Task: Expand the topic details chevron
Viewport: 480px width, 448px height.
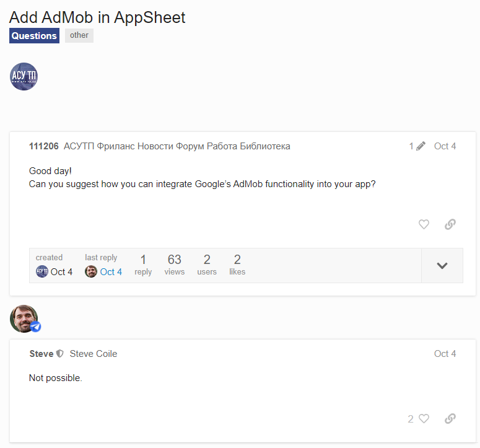Action: pos(442,265)
